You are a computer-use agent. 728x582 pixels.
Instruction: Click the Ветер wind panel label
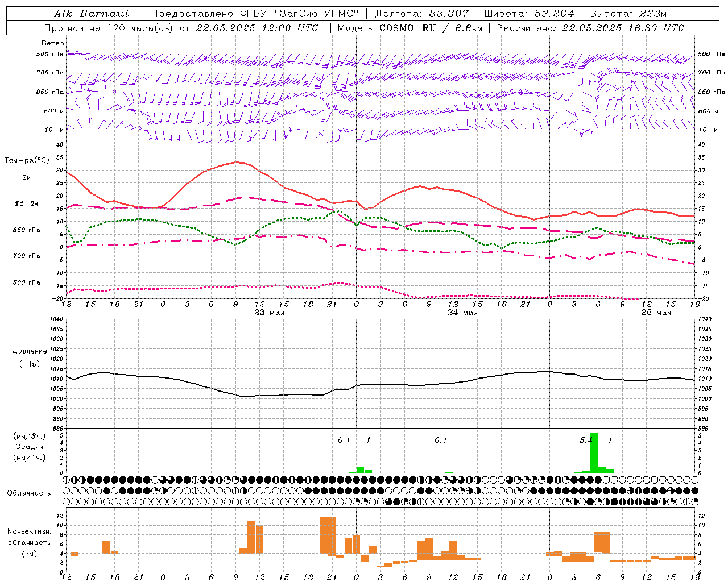point(53,43)
